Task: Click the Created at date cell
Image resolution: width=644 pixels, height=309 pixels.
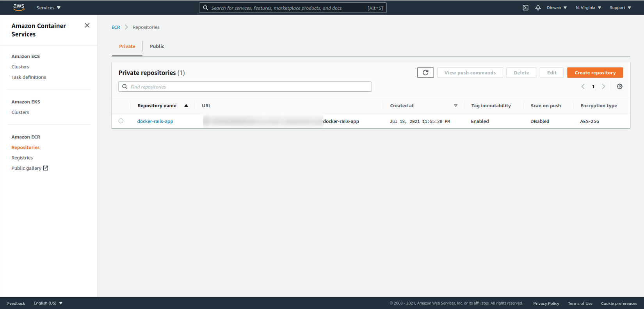Action: (420, 121)
